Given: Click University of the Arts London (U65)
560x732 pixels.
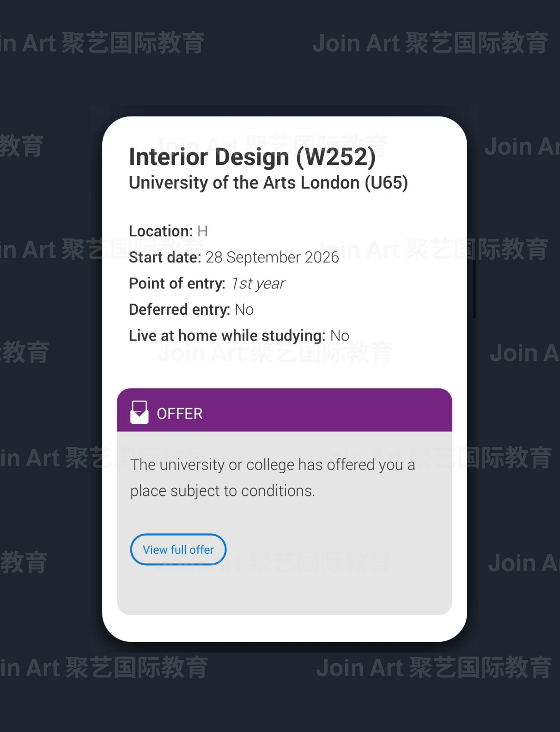Looking at the screenshot, I should tap(268, 183).
